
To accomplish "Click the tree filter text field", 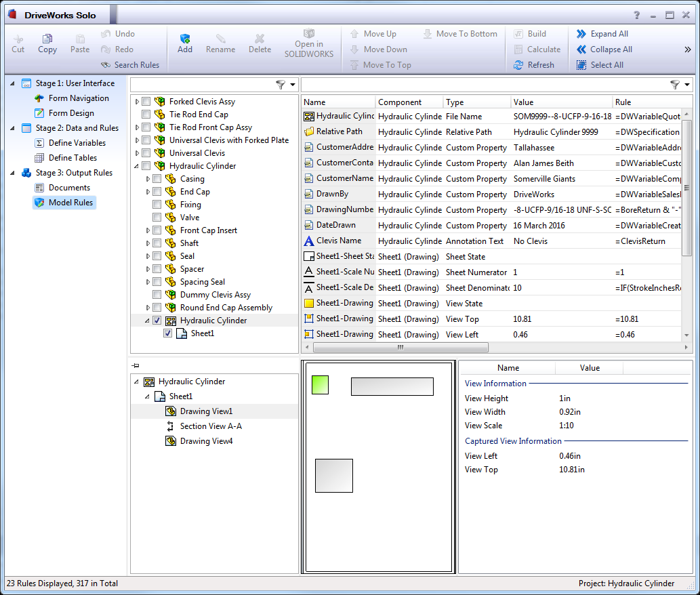I will point(203,84).
